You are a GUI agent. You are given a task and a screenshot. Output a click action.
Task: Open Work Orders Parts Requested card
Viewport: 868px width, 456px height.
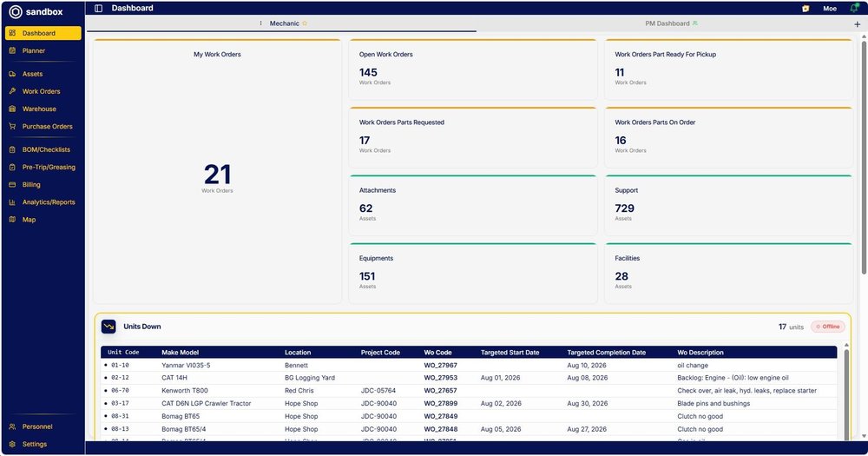(x=473, y=137)
